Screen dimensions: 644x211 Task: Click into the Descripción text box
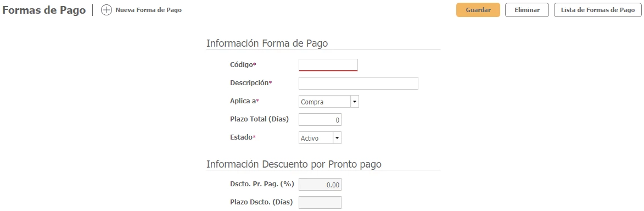pos(358,83)
